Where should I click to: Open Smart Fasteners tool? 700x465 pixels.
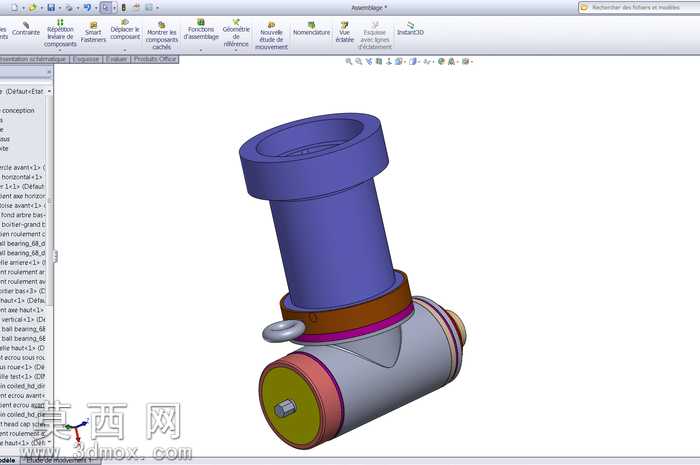(93, 33)
